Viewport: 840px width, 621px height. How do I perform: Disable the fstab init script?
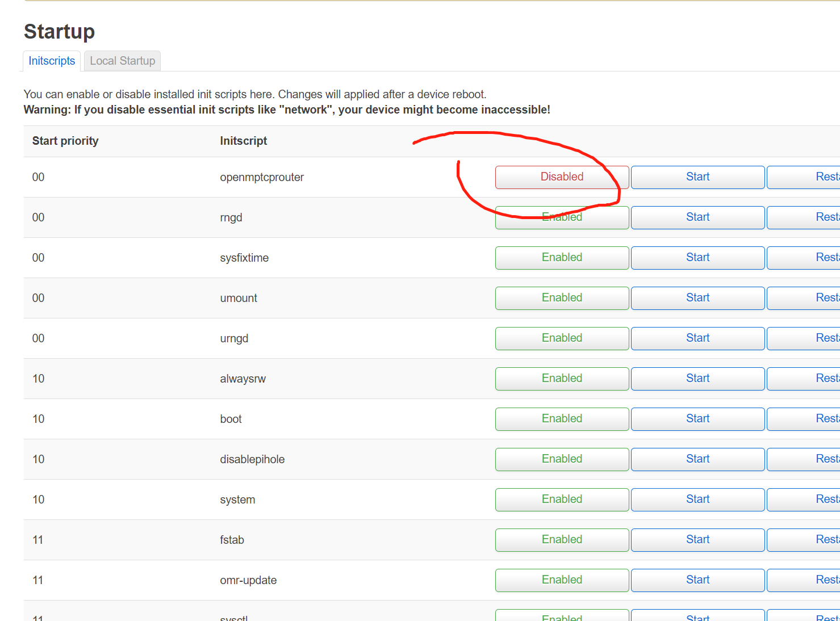pyautogui.click(x=562, y=540)
